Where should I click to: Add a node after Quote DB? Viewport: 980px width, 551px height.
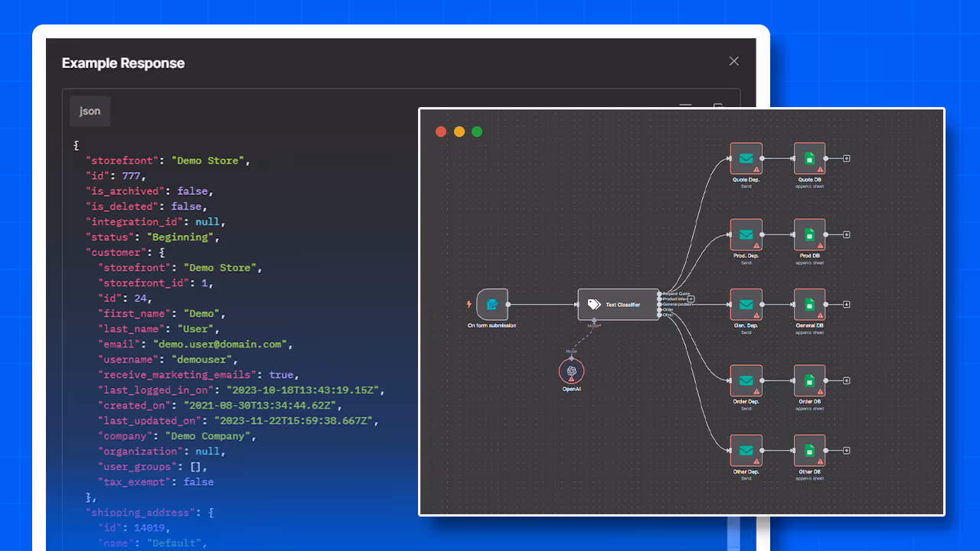[x=847, y=158]
